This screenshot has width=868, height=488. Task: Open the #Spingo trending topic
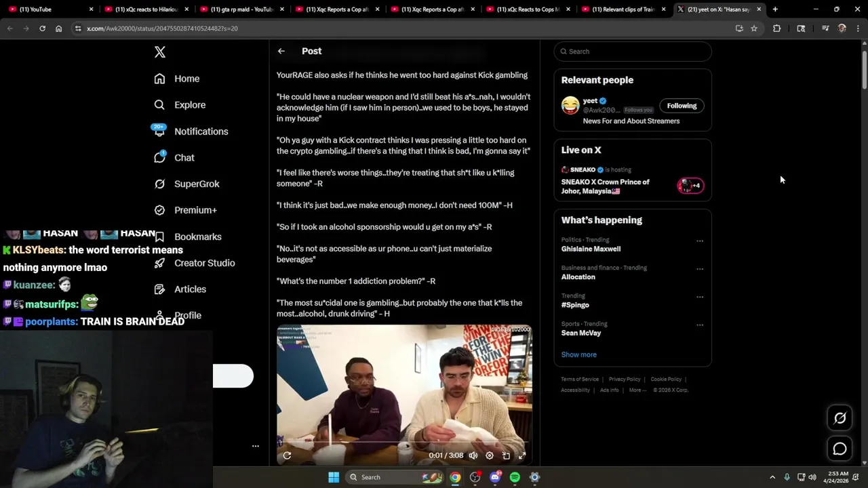click(x=575, y=305)
